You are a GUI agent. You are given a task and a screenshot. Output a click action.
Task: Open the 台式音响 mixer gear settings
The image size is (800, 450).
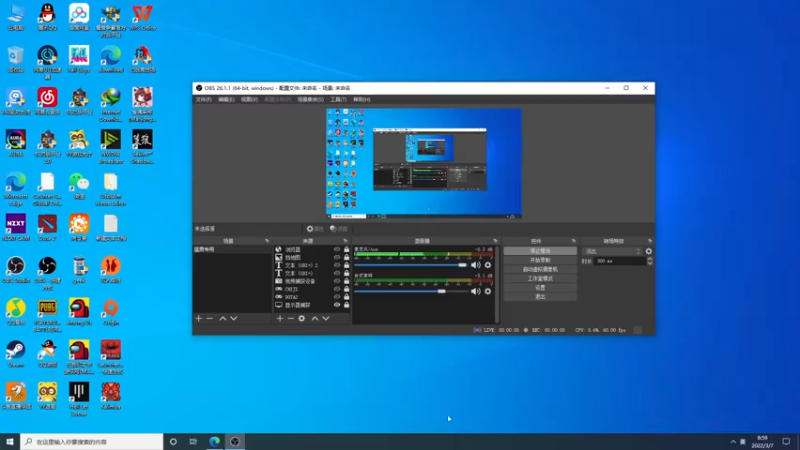point(488,291)
